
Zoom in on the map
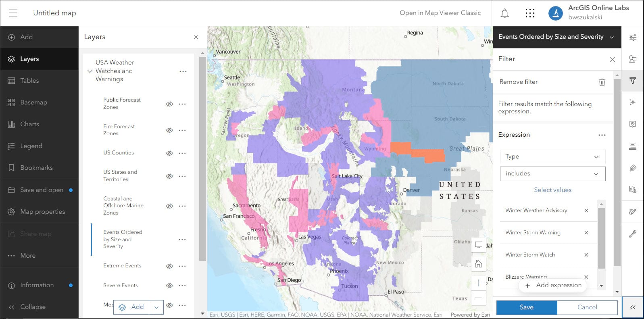click(478, 283)
